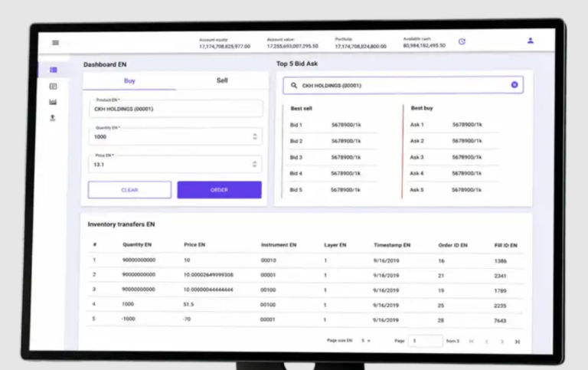Click the Best sell heading
This screenshot has height=370, width=588.
(x=301, y=109)
